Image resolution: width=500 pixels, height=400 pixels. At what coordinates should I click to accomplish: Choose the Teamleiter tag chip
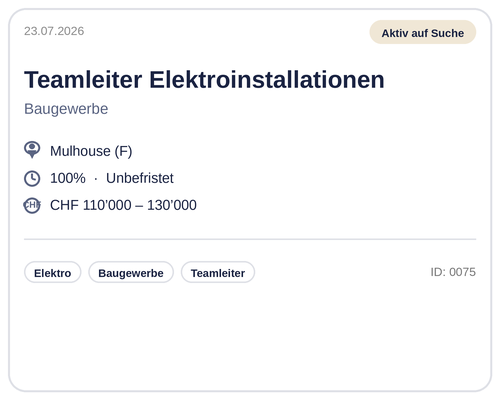pyautogui.click(x=218, y=272)
